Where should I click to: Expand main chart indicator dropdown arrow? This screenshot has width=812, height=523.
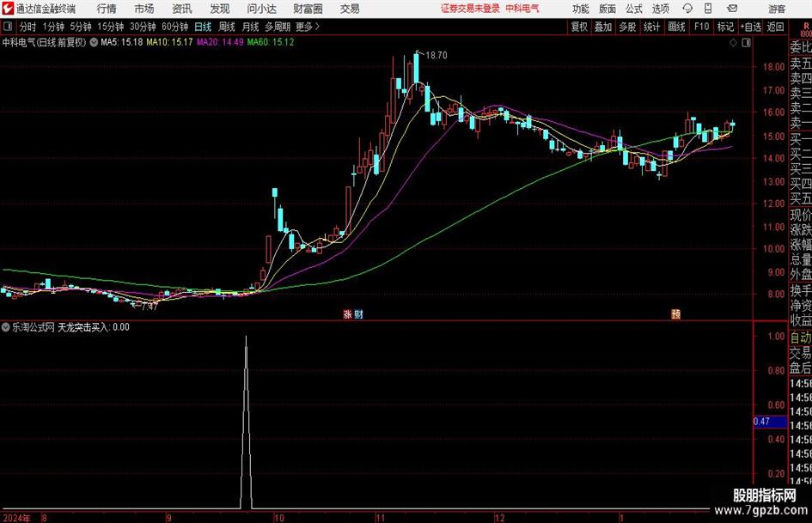tap(94, 42)
